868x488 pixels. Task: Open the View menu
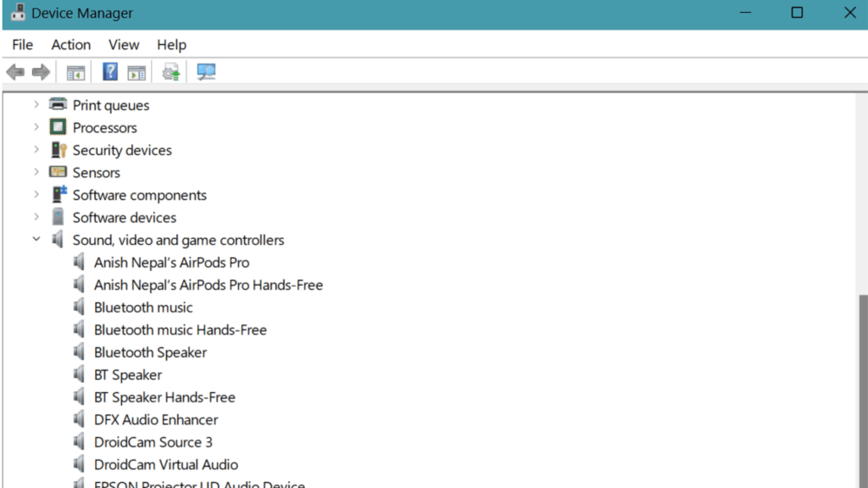coord(124,44)
